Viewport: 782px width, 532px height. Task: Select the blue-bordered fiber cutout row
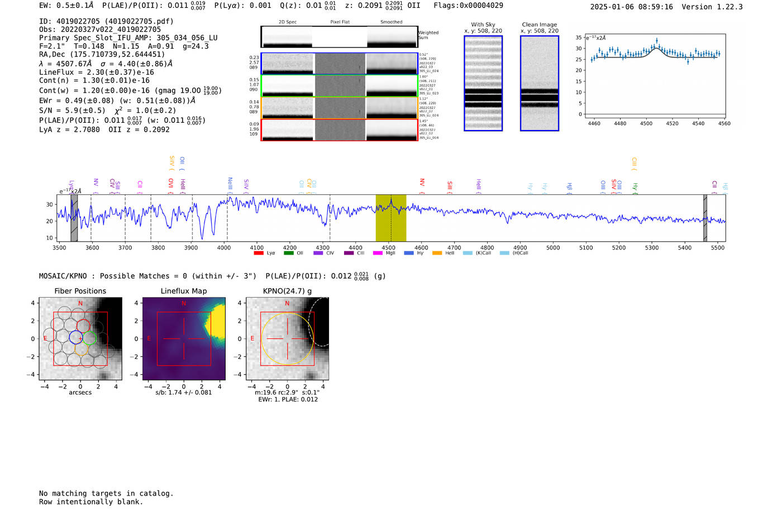pos(339,64)
